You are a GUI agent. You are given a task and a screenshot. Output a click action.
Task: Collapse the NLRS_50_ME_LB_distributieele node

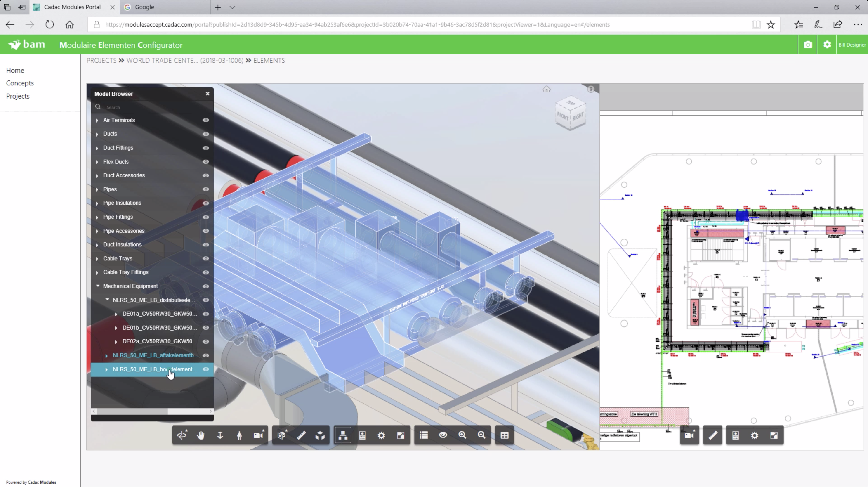(x=107, y=300)
